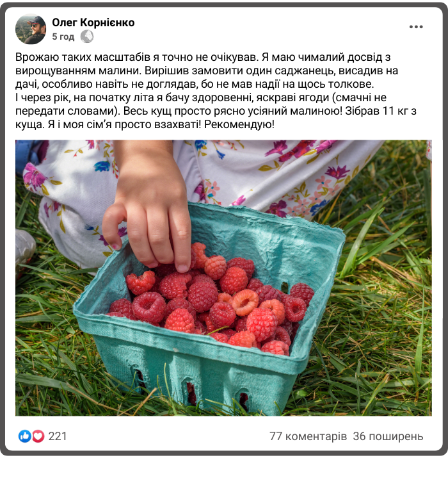Show the 36 поширень shares list

point(388,436)
